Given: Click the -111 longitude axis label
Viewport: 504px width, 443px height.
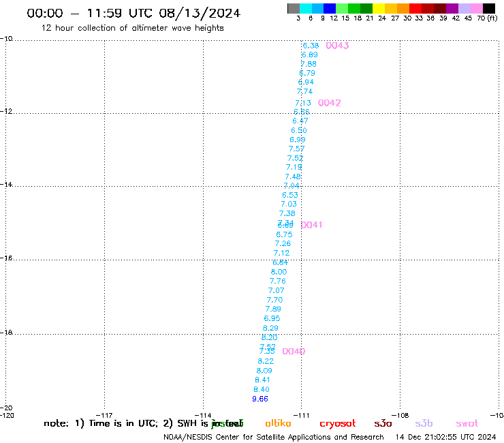Looking at the screenshot, I should pos(301,415).
